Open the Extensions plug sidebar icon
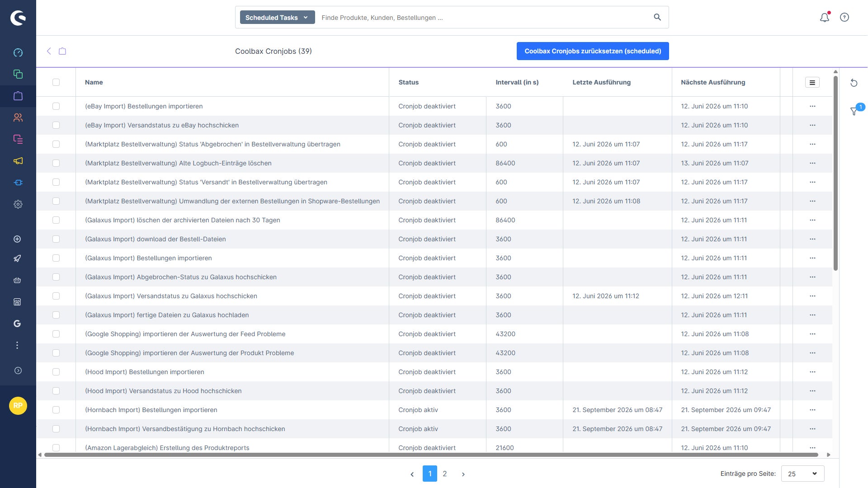Image resolution: width=868 pixels, height=488 pixels. click(x=18, y=183)
